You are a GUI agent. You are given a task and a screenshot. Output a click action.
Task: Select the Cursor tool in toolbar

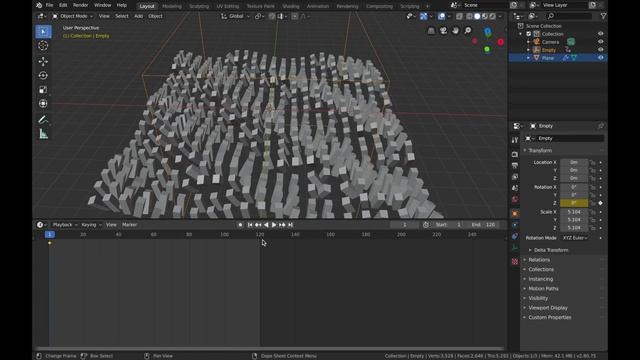pyautogui.click(x=43, y=46)
